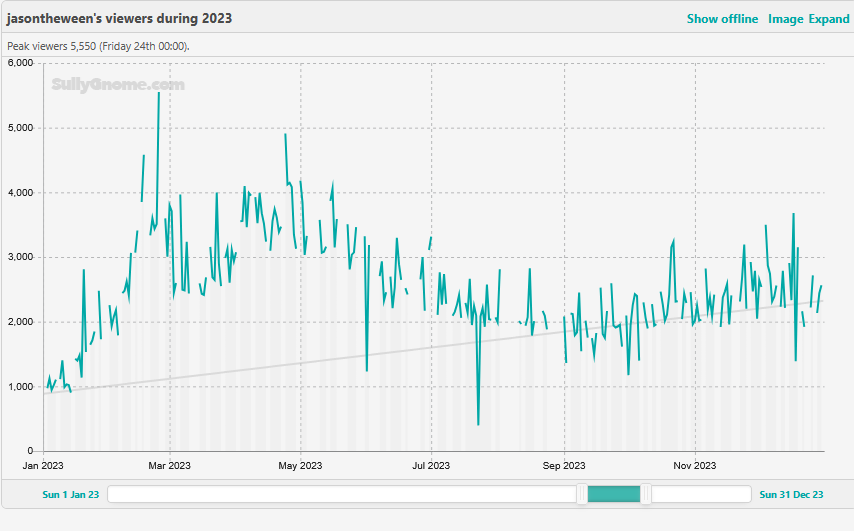Click the Expand link

point(829,19)
